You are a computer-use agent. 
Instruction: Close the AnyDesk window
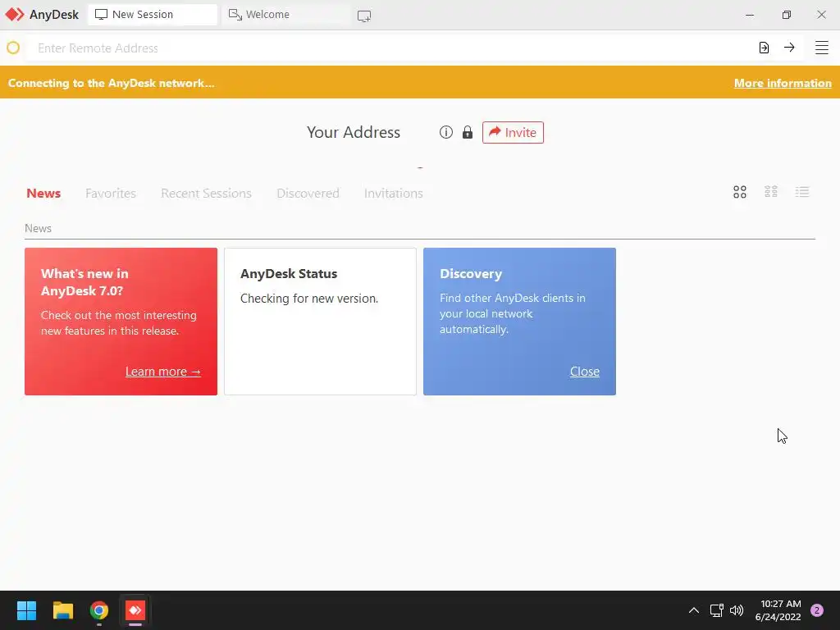(821, 15)
